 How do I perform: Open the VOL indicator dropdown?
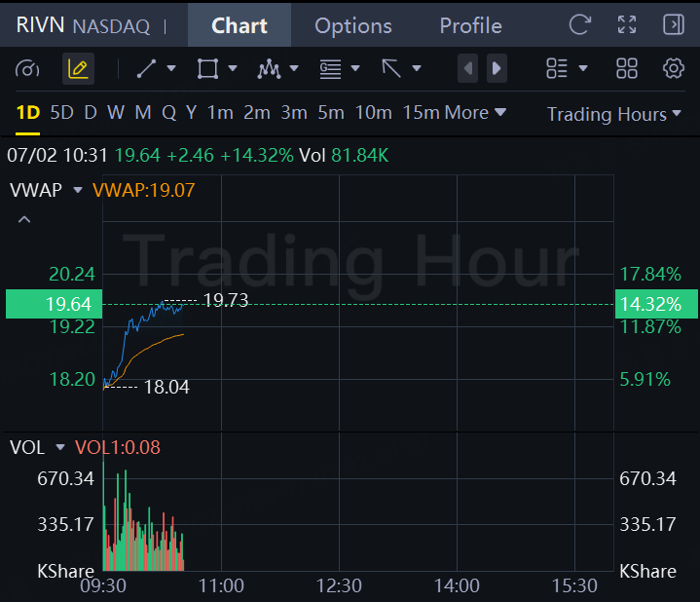coord(59,447)
